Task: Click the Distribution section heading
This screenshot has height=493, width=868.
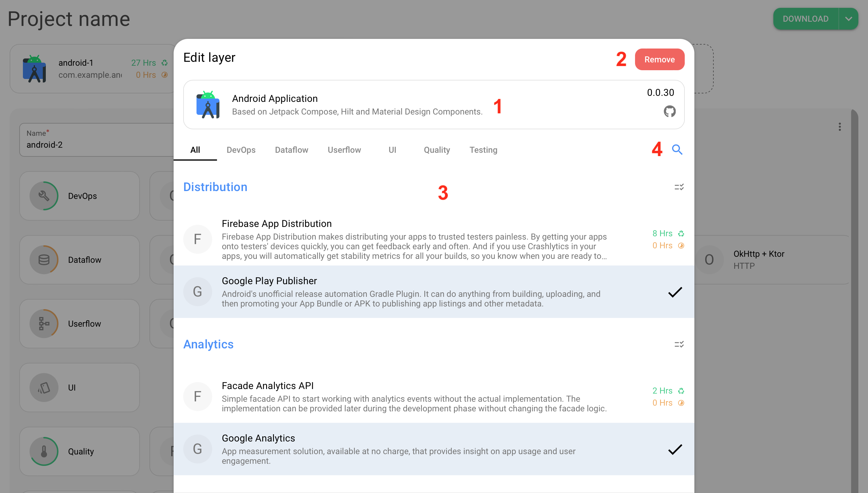Action: tap(215, 187)
